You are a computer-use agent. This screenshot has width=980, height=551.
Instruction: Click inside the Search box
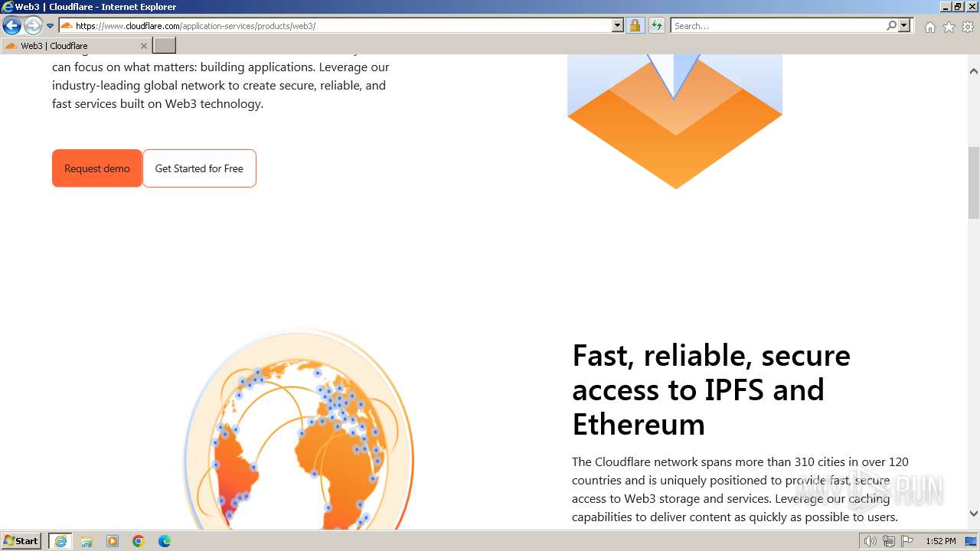click(x=778, y=26)
